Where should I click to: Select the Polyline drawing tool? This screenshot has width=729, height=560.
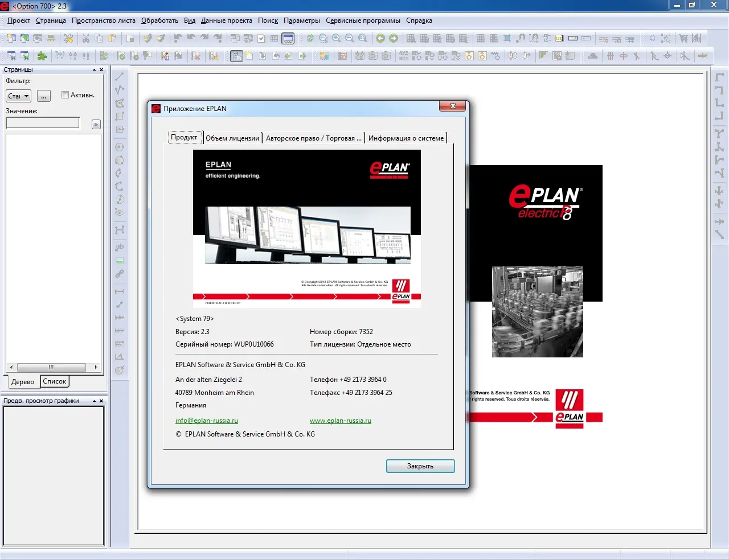coord(120,89)
